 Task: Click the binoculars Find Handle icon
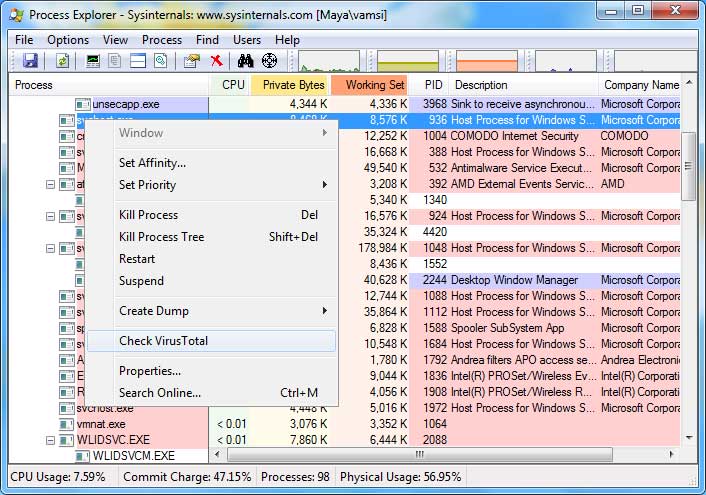coord(245,60)
